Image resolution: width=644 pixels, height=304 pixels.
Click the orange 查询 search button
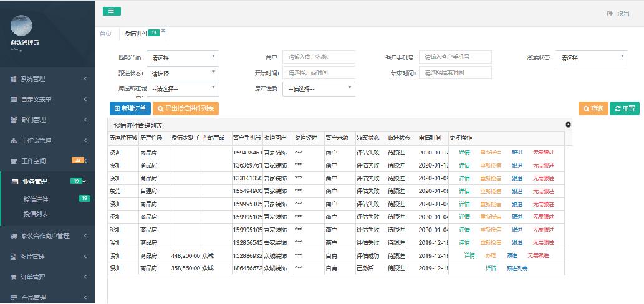593,108
